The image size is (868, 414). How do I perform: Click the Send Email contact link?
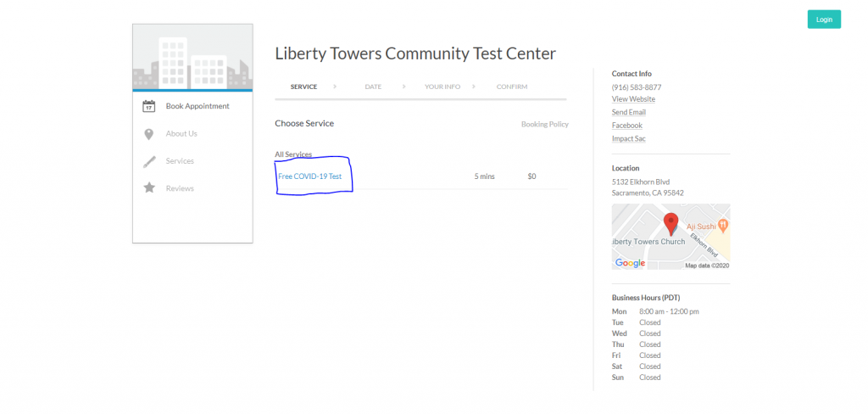(629, 112)
